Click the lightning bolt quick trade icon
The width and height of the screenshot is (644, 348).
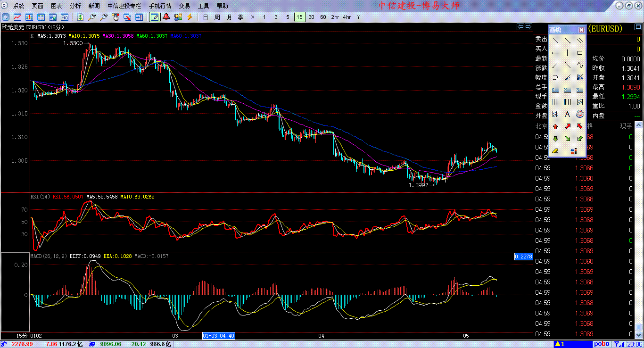point(190,17)
